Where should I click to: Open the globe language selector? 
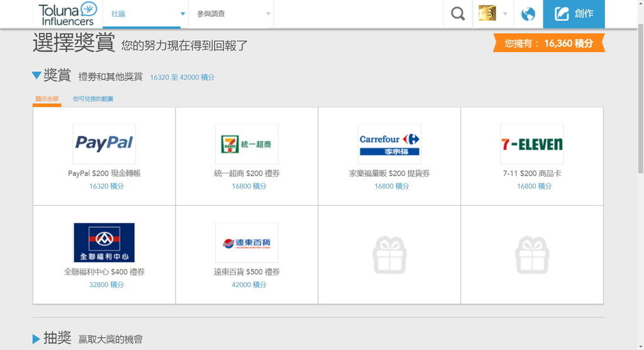(528, 14)
